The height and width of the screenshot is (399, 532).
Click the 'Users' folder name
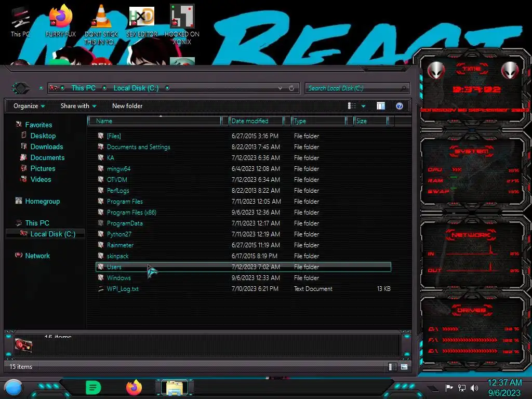coord(114,267)
